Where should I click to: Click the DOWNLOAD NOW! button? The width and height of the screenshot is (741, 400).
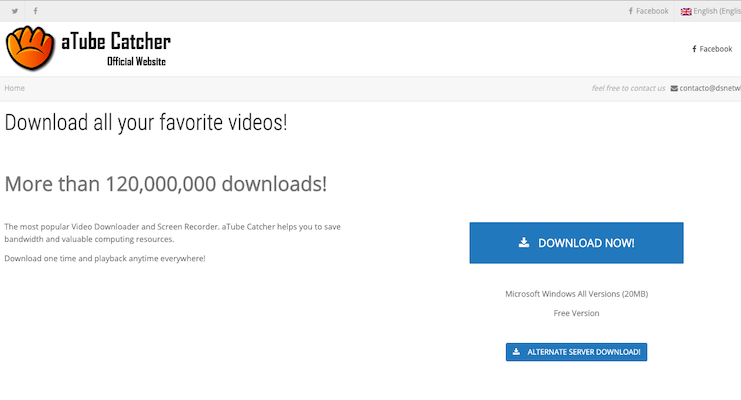pos(576,243)
